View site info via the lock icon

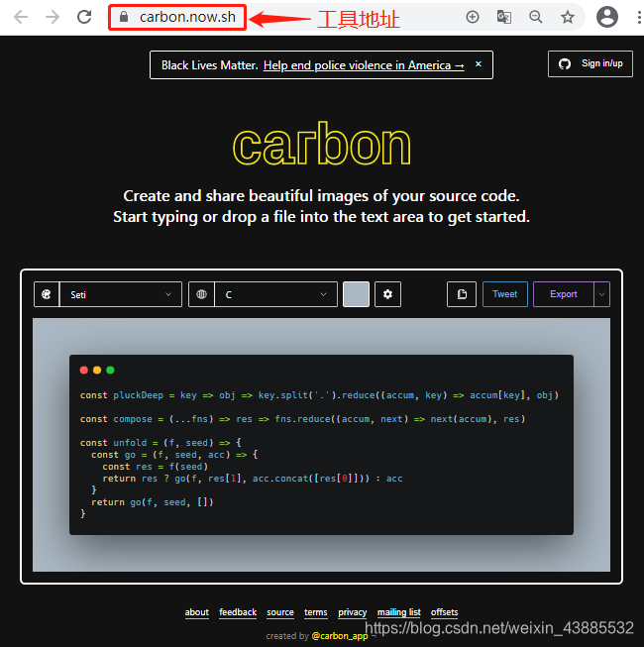pos(124,17)
